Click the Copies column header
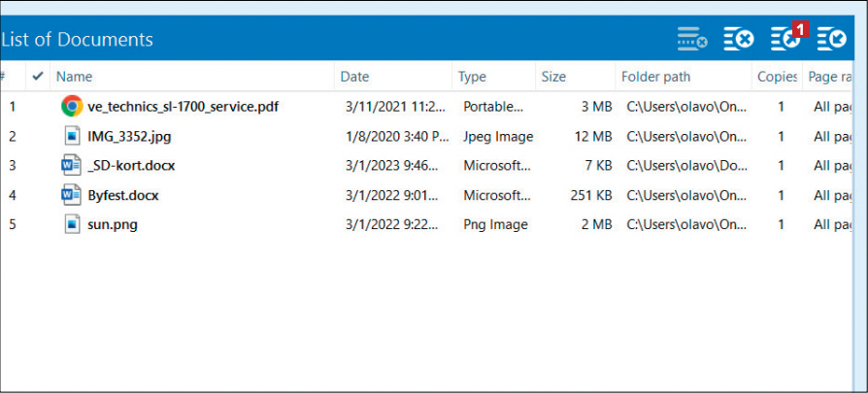 pos(777,77)
